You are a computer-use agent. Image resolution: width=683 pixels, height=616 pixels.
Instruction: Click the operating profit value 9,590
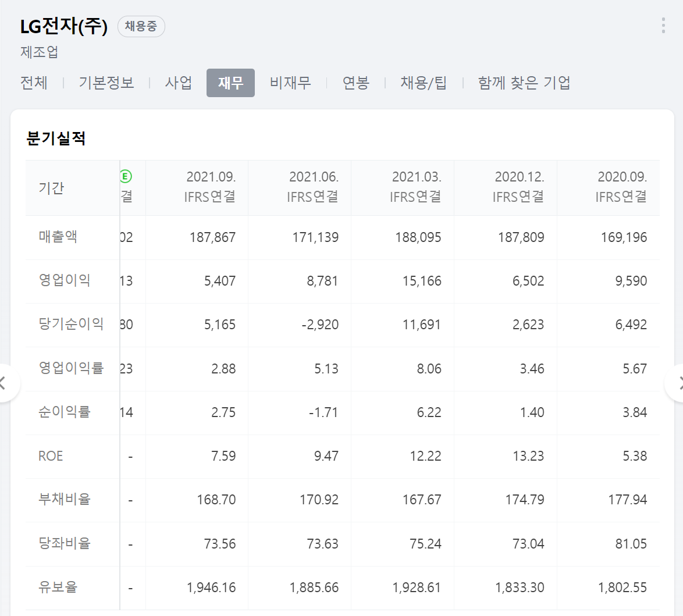click(631, 281)
